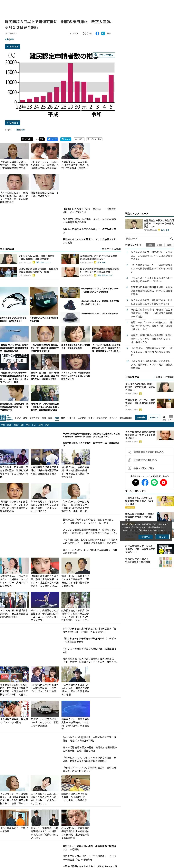Click the Facebook icon beside the headline date

pos(97,33)
